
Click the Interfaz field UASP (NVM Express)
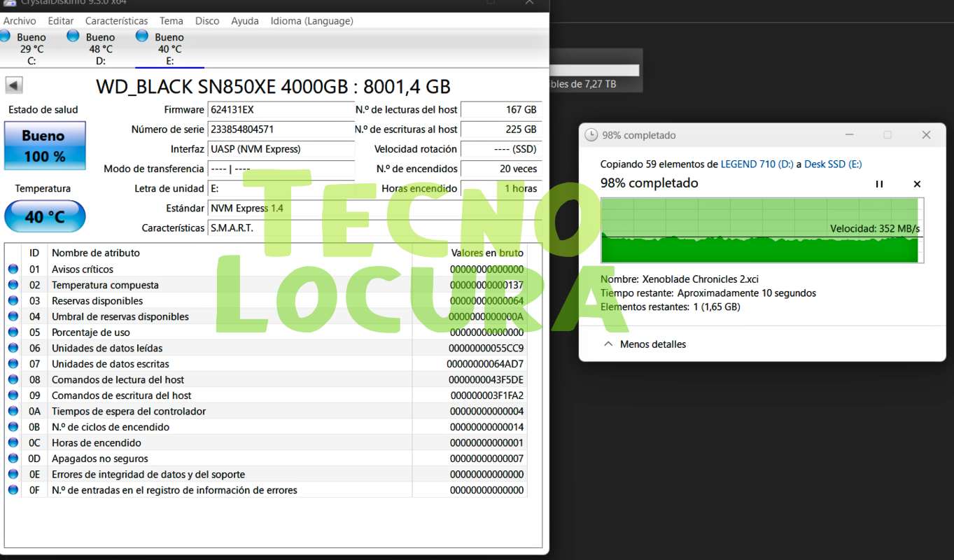pos(281,149)
